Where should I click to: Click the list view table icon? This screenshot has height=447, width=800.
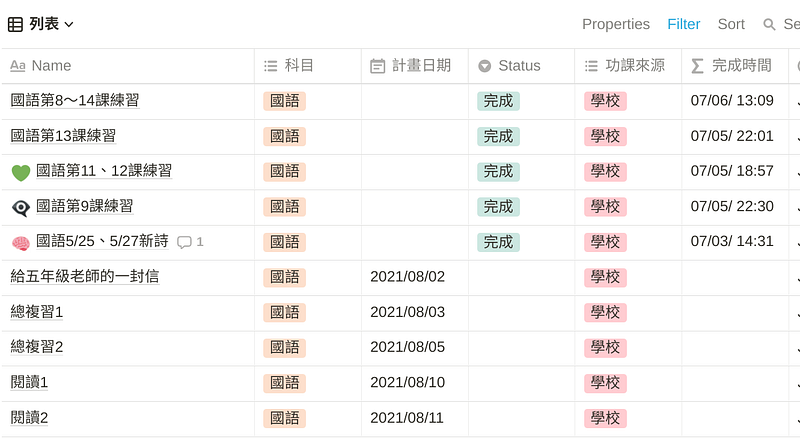pos(16,24)
